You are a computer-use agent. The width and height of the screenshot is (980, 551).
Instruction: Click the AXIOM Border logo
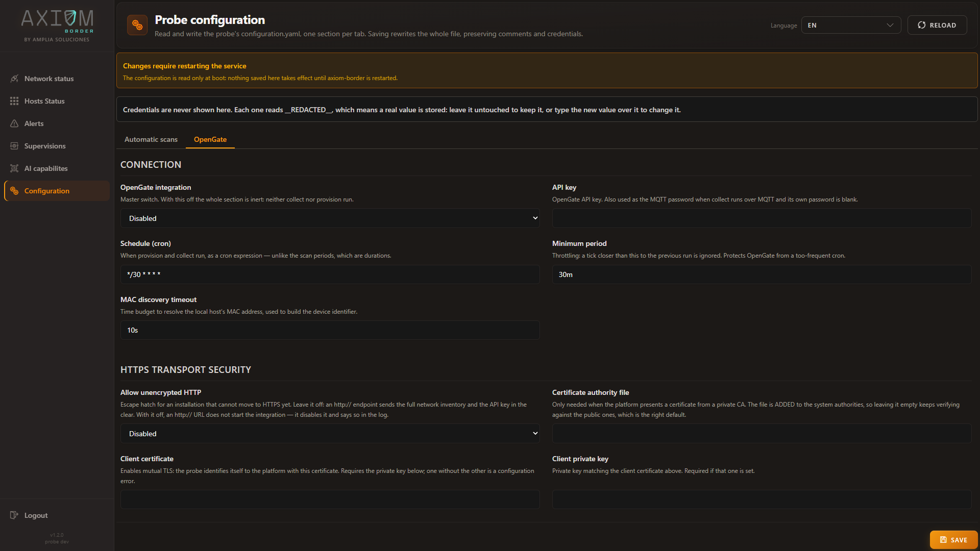tap(57, 21)
